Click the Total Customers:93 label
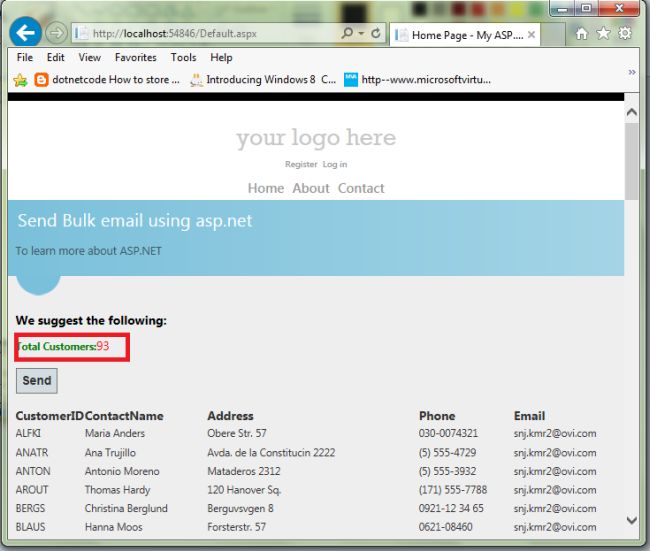Viewport: 650px width, 551px height. coord(63,346)
